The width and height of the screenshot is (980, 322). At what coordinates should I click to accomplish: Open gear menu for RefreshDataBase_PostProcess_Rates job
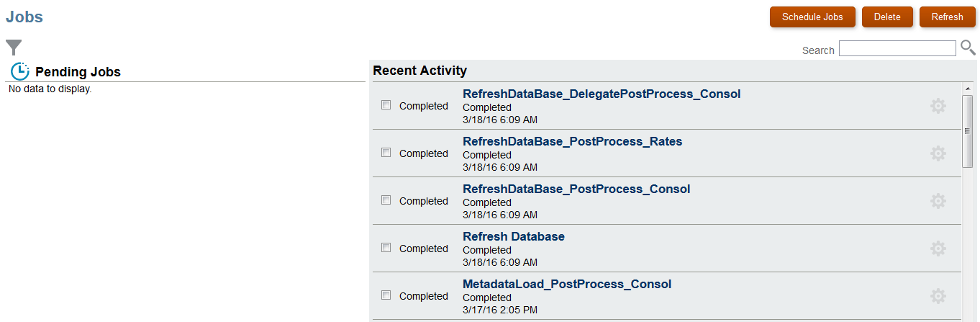click(938, 153)
